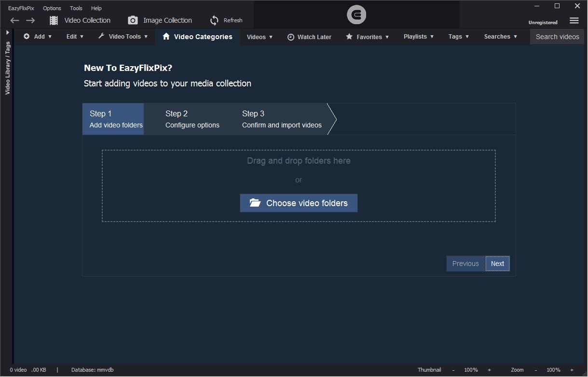Switch to Video Categories tab
588x377 pixels.
[x=197, y=37]
